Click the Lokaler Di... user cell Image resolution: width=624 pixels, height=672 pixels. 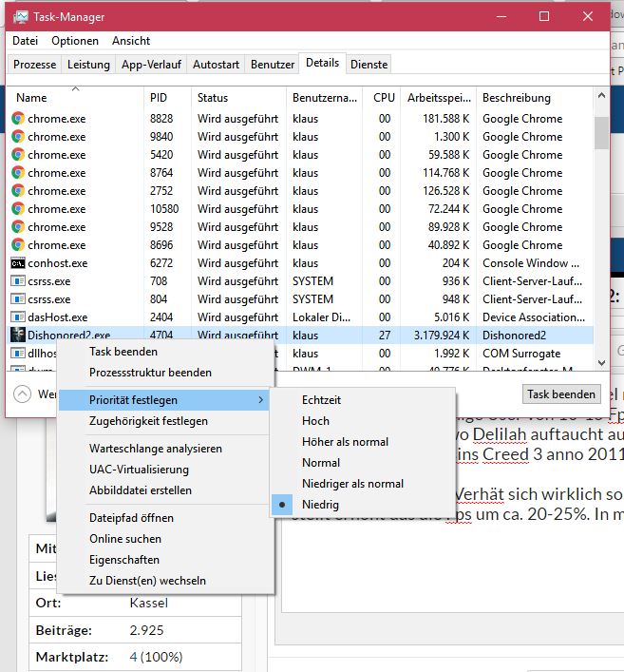coord(321,317)
